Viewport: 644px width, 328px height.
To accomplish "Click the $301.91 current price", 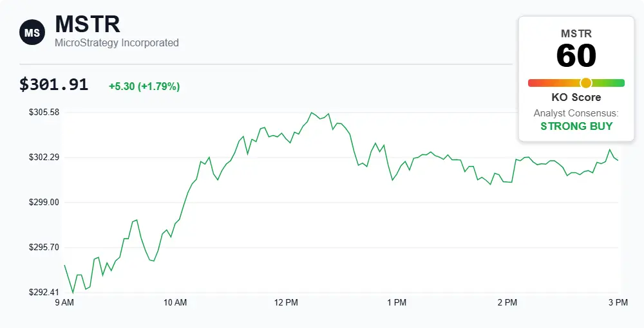I will click(53, 84).
